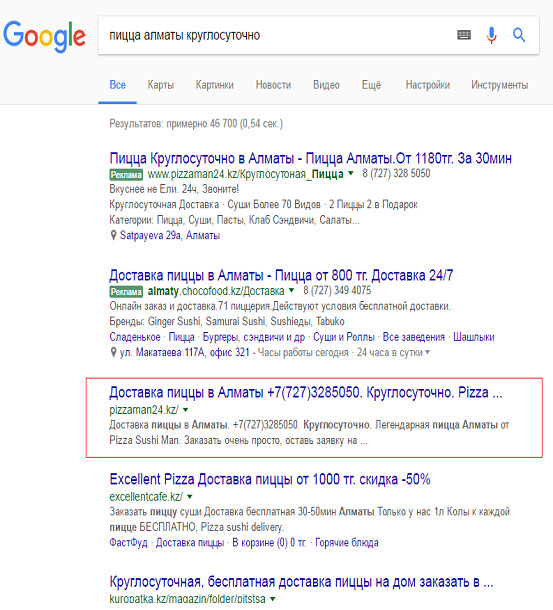Expand dropdown arrow after pizzaman24.kz/ URL

click(x=186, y=410)
